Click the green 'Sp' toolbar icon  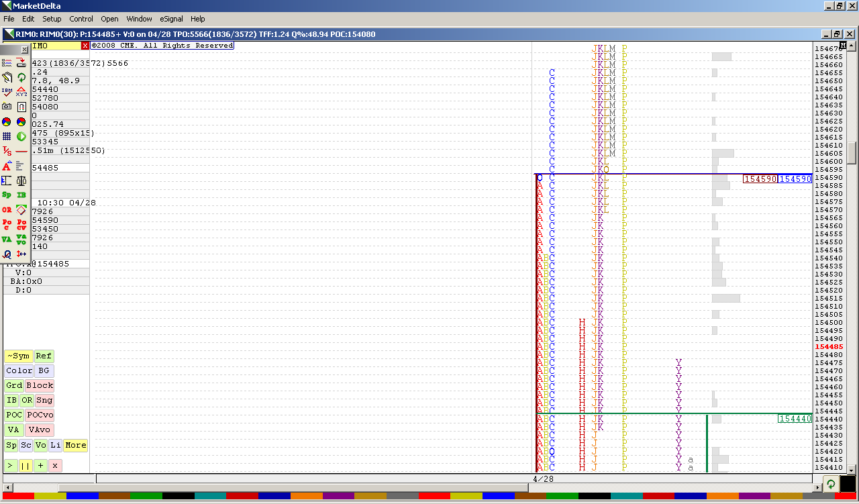(7, 195)
